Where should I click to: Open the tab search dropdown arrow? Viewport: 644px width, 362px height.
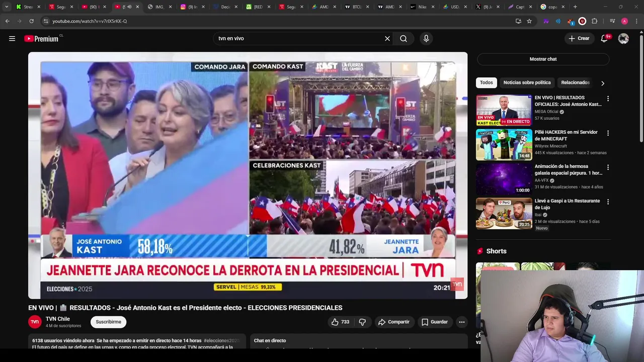pyautogui.click(x=7, y=7)
